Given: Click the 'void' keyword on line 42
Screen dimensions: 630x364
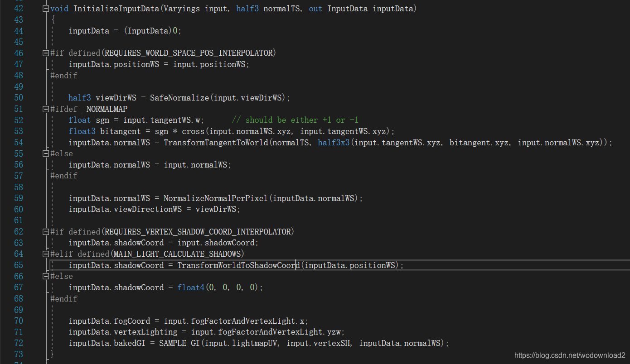Looking at the screenshot, I should (x=59, y=9).
